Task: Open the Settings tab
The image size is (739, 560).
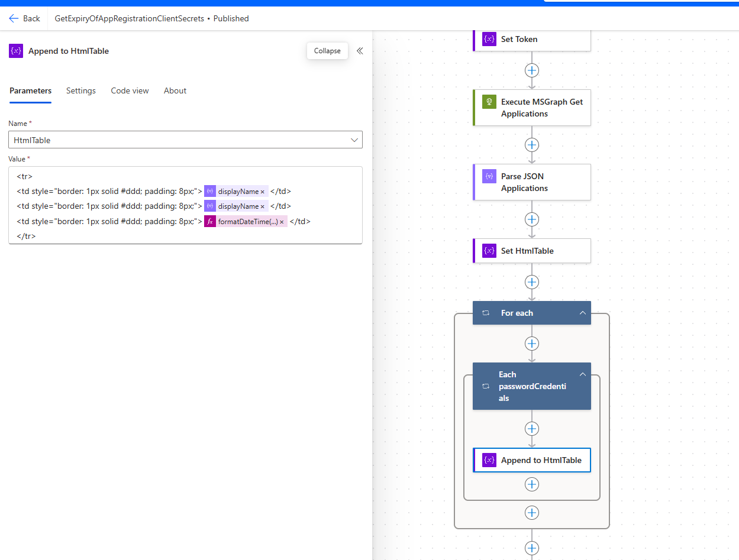Action: (81, 90)
